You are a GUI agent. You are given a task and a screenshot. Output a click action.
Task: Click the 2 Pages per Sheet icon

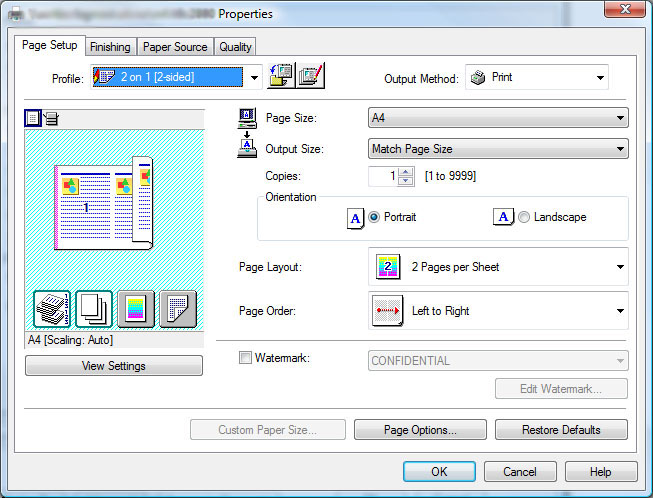pyautogui.click(x=388, y=266)
